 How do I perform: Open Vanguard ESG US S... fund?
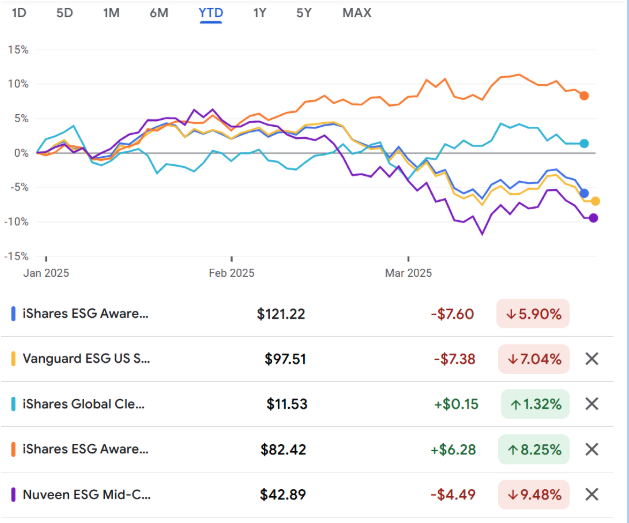pos(86,358)
